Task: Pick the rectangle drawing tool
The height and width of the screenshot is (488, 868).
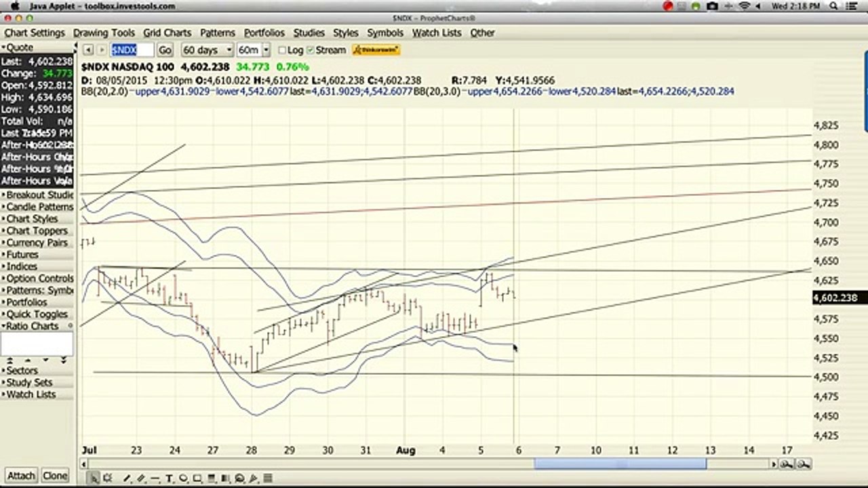Action: (x=197, y=479)
